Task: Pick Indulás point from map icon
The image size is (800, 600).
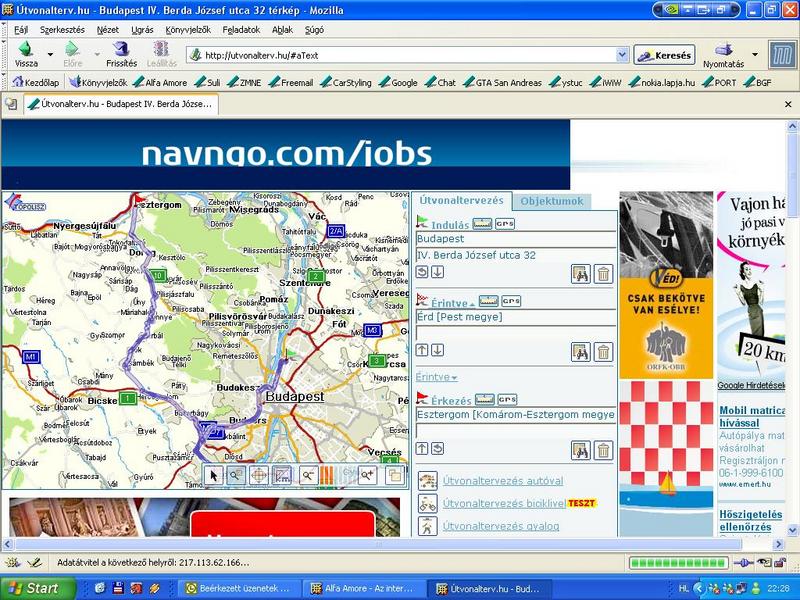Action: click(x=482, y=223)
